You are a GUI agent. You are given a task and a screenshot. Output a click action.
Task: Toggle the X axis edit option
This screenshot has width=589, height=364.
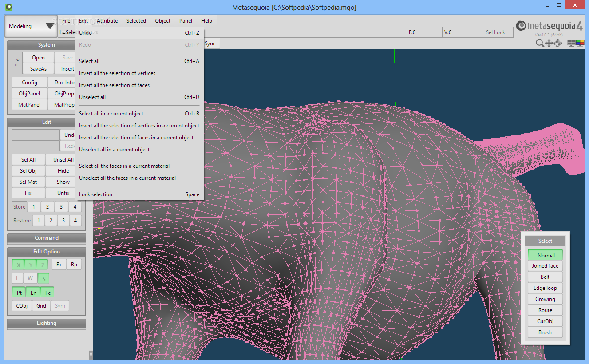(18, 265)
